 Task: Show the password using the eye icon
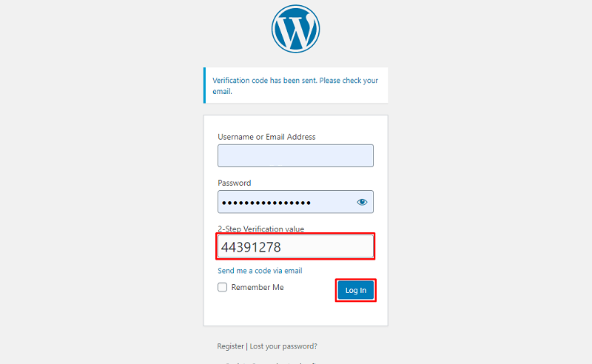pyautogui.click(x=362, y=202)
